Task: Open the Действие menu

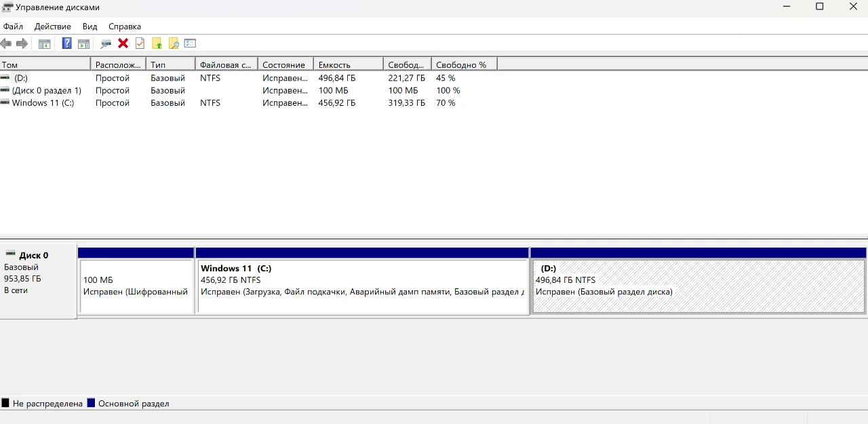Action: tap(53, 26)
